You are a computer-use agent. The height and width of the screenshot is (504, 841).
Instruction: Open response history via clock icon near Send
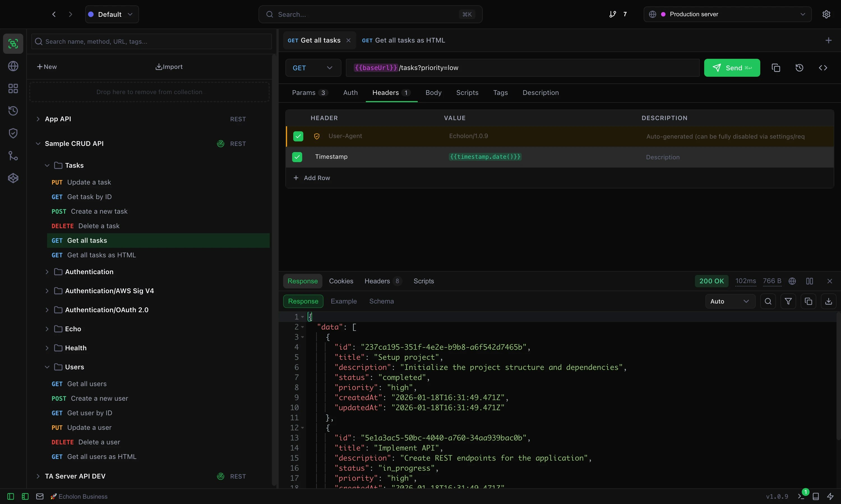tap(800, 67)
